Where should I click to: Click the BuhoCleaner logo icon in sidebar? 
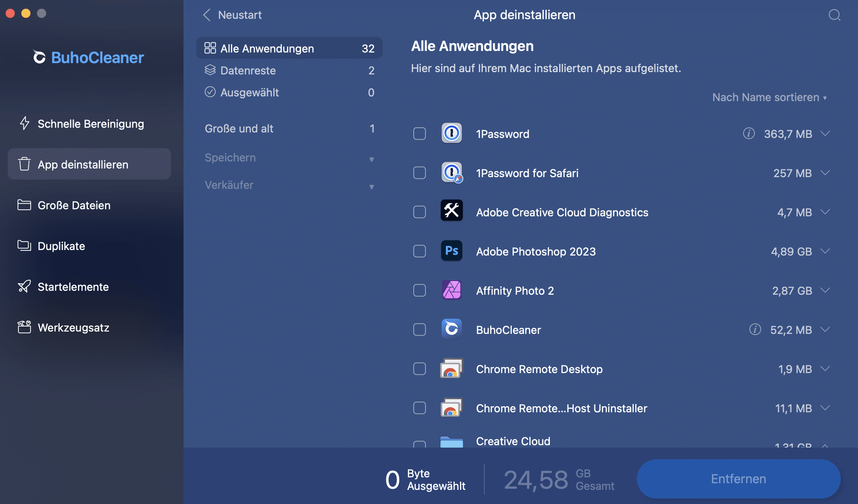(x=39, y=57)
